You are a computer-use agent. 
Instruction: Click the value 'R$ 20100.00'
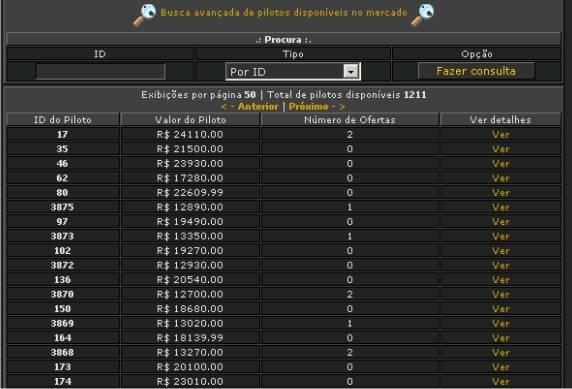(190, 367)
